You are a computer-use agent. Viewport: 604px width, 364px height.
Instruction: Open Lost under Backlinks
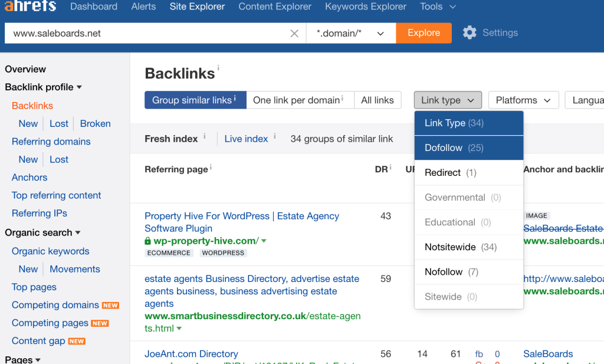point(59,124)
